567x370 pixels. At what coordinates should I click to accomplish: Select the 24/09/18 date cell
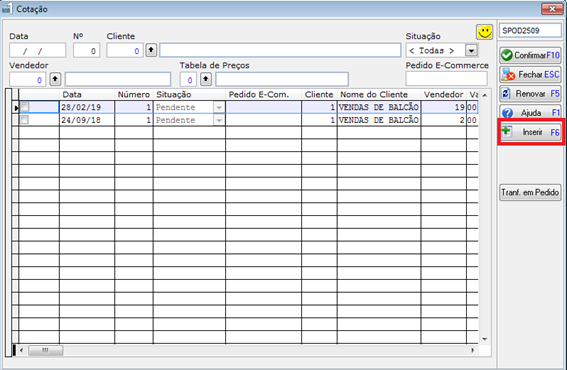pos(87,120)
